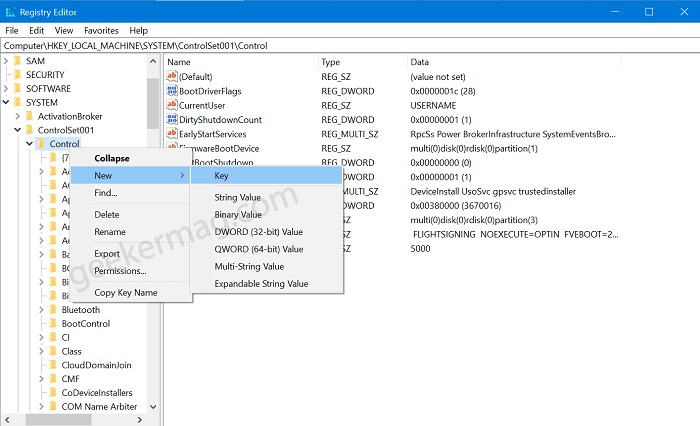
Task: Expand the Class key node
Action: coord(42,351)
